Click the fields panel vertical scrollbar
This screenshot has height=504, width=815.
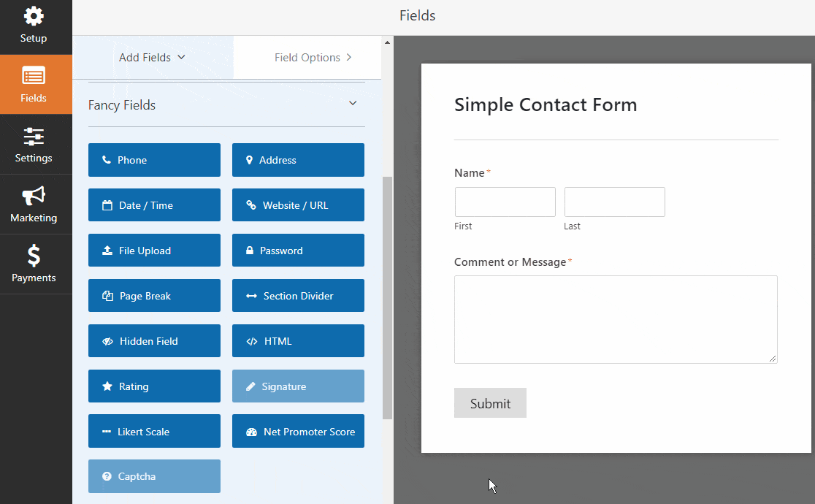(x=387, y=292)
